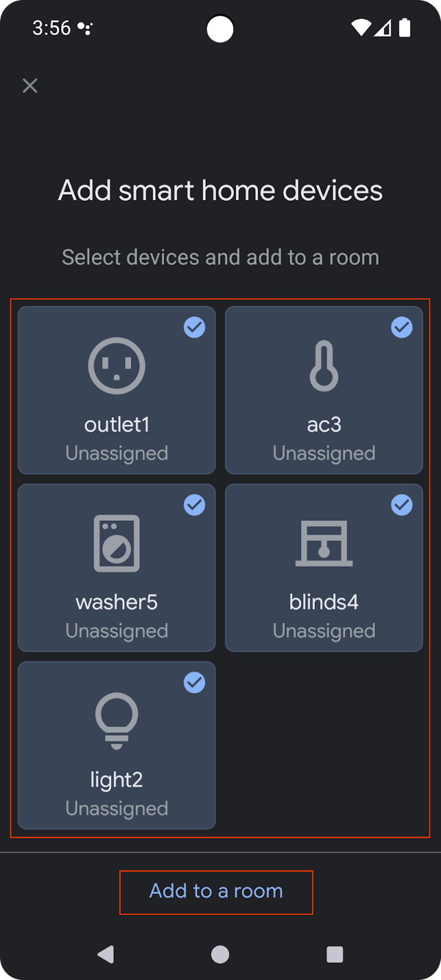Tap the light2 Unassigned label

(116, 808)
